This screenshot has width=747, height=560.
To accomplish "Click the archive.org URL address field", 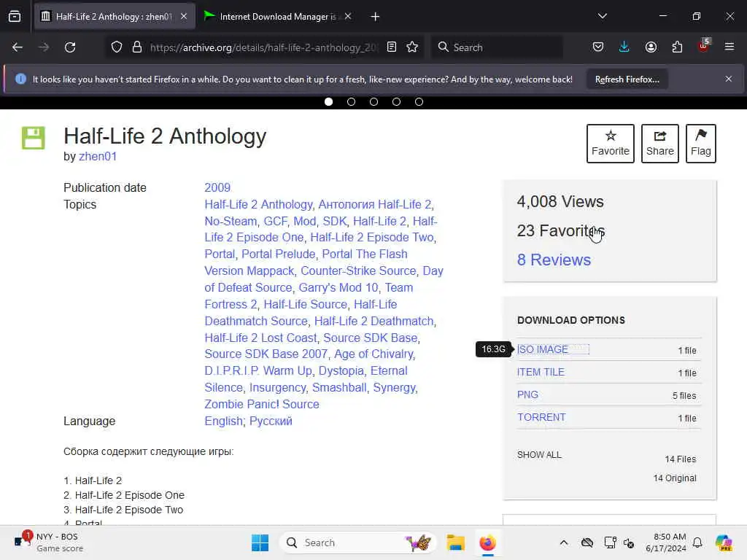I will click(264, 47).
